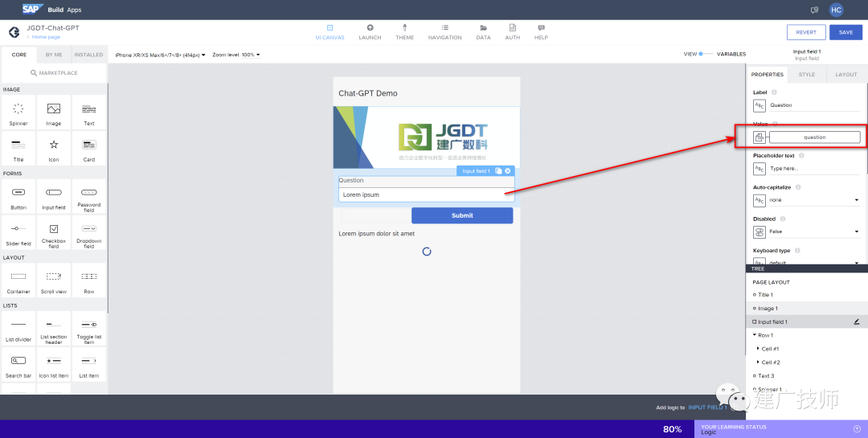Open the Disabled property dropdown

point(814,231)
